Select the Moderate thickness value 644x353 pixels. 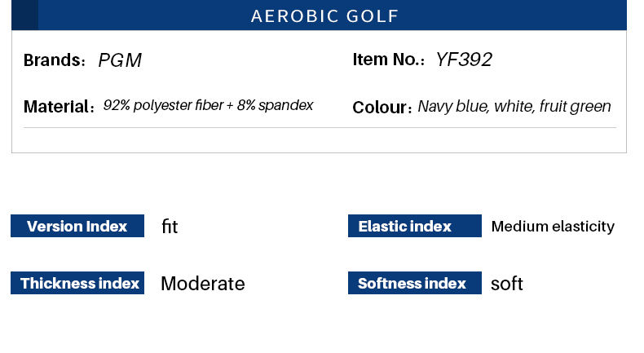click(x=202, y=284)
